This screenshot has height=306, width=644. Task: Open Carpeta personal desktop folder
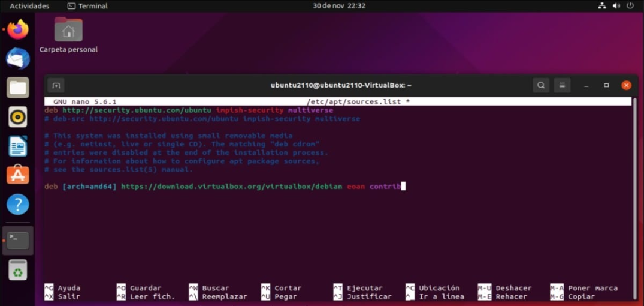68,35
